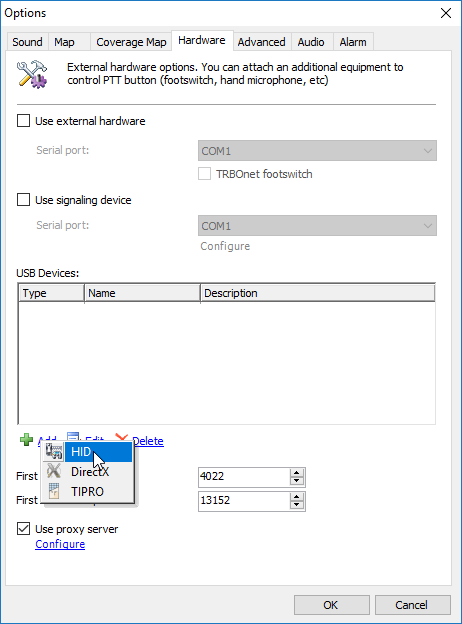This screenshot has width=462, height=624.
Task: Open proxy server Configure link
Action: pyautogui.click(x=60, y=544)
